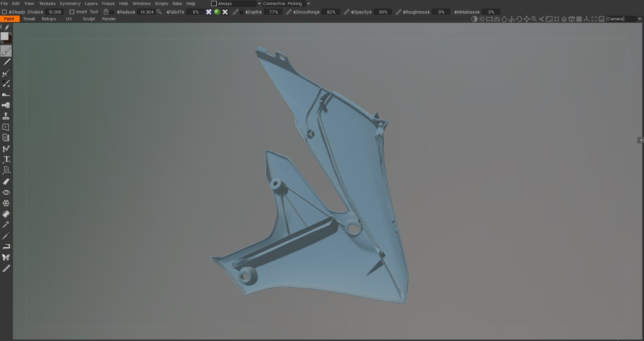
Task: Pick the eyedropper color picker tool
Action: 6,236
